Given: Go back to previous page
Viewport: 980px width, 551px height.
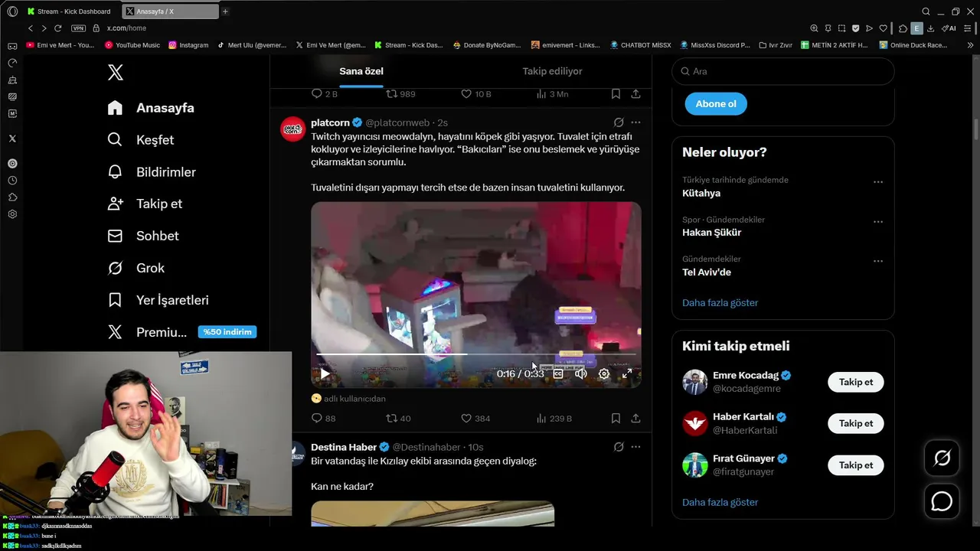Looking at the screenshot, I should click(31, 28).
